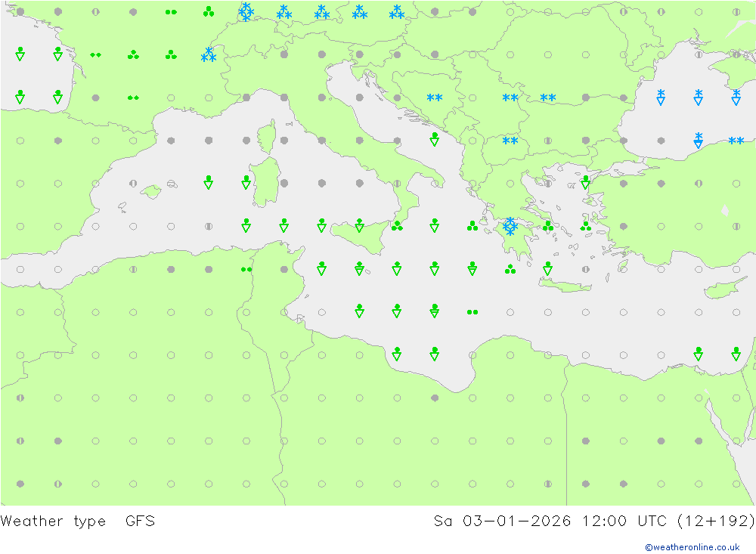Select the 'Weather type GFS' title text

pos(78,522)
